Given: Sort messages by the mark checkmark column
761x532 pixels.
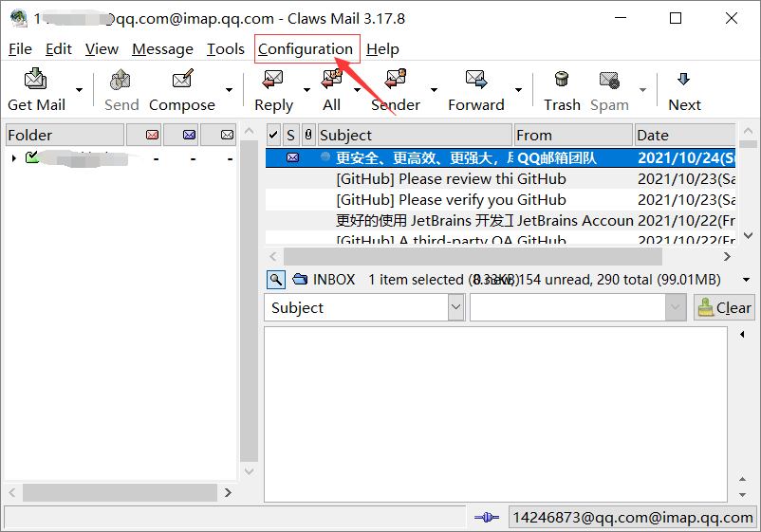Looking at the screenshot, I should (273, 135).
